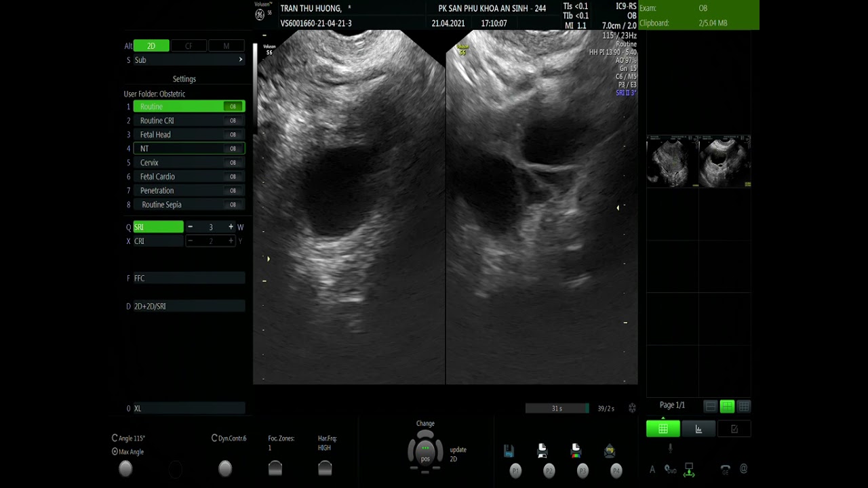Image resolution: width=868 pixels, height=488 pixels.
Task: Click the P1 save image icon
Action: coord(509,451)
